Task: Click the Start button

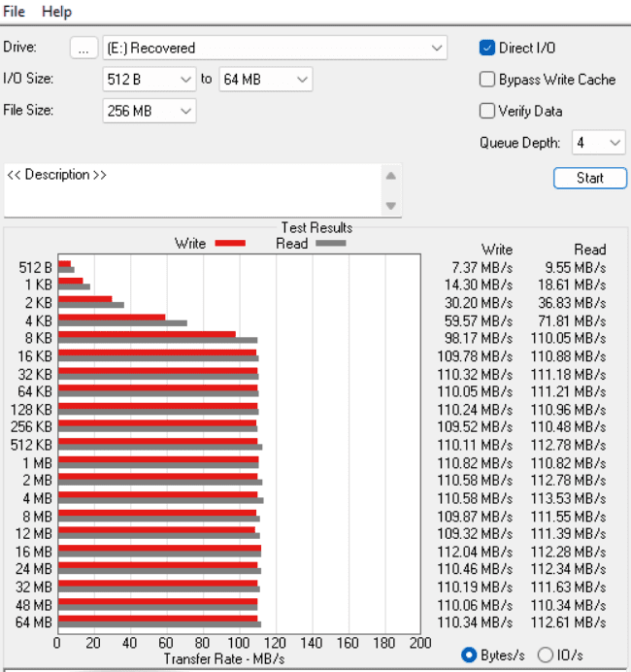Action: pyautogui.click(x=590, y=178)
